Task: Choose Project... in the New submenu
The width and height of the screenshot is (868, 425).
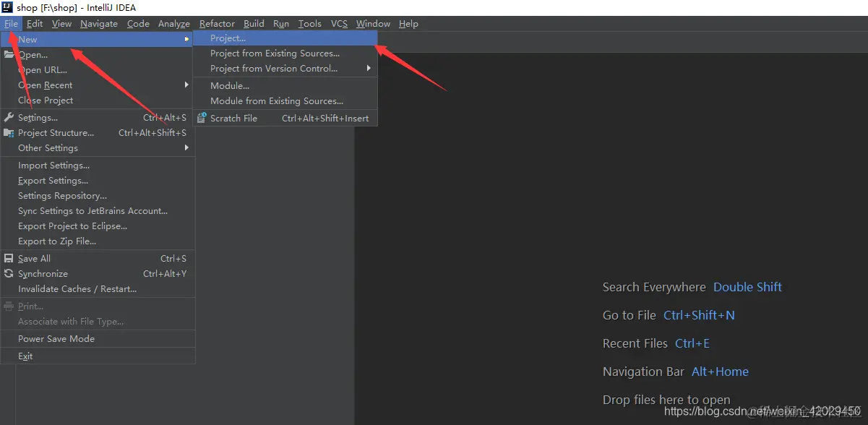Action: click(285, 38)
